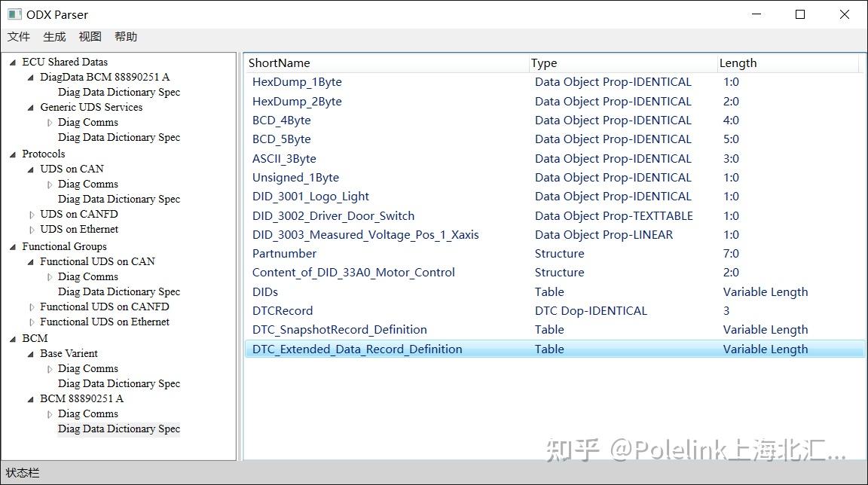Open the 帮助 menu
The image size is (868, 485).
(125, 36)
